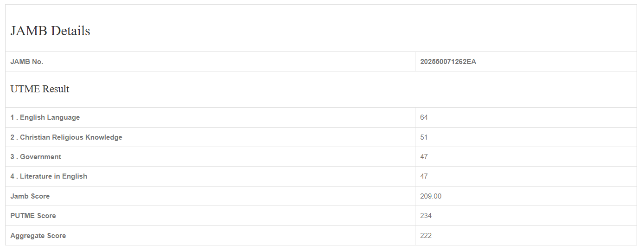
Task: Click the word Details in the page heading
Action: pos(70,31)
